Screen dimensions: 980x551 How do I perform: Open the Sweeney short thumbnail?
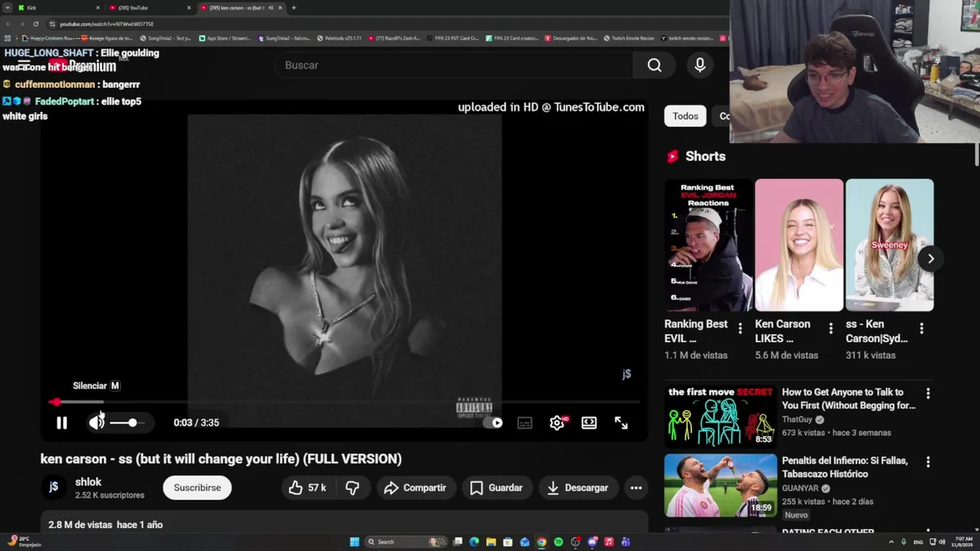[890, 245]
